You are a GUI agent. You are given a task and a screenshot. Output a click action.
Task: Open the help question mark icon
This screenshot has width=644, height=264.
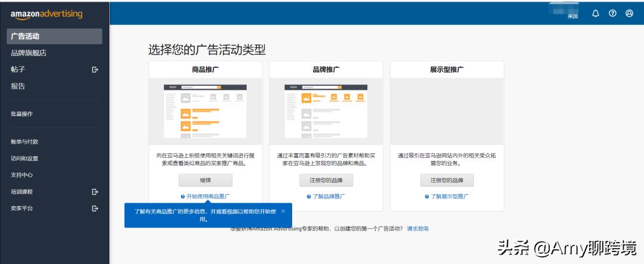pyautogui.click(x=612, y=14)
